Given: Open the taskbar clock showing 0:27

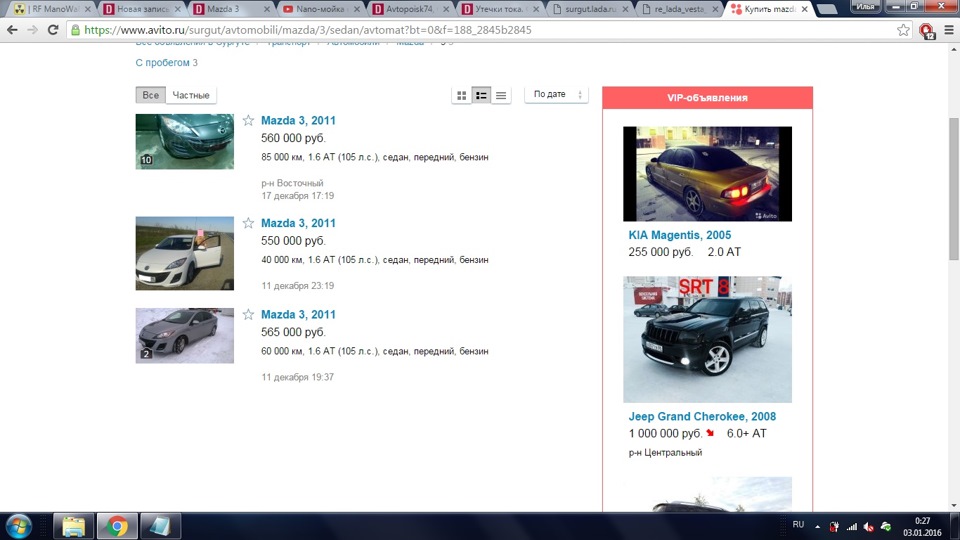Looking at the screenshot, I should (x=922, y=527).
